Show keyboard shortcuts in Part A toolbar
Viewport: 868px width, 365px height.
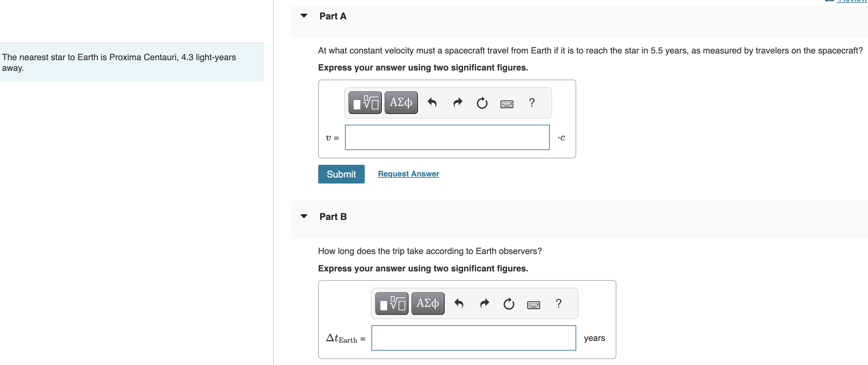click(507, 104)
